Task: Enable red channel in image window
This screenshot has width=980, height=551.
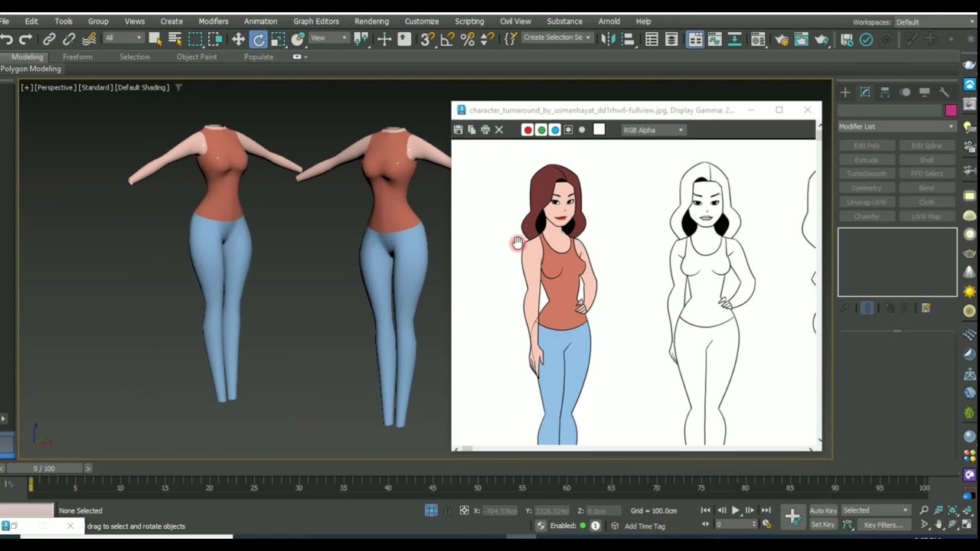Action: (x=528, y=130)
